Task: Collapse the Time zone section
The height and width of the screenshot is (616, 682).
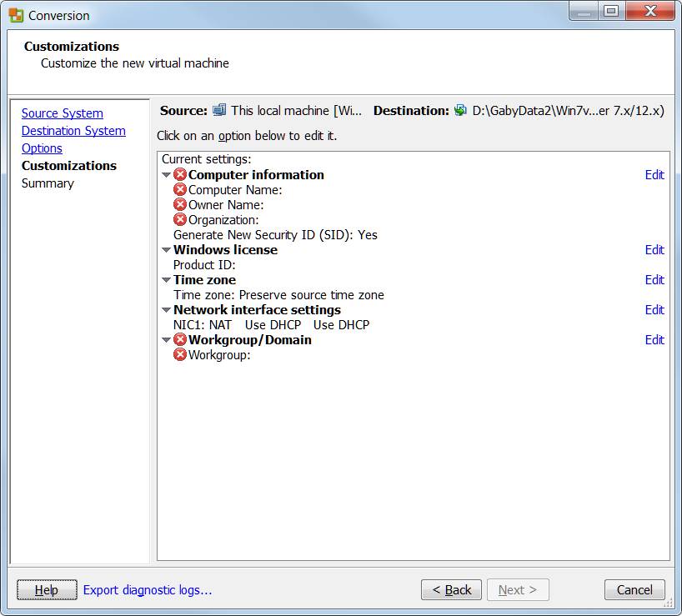Action: point(166,280)
